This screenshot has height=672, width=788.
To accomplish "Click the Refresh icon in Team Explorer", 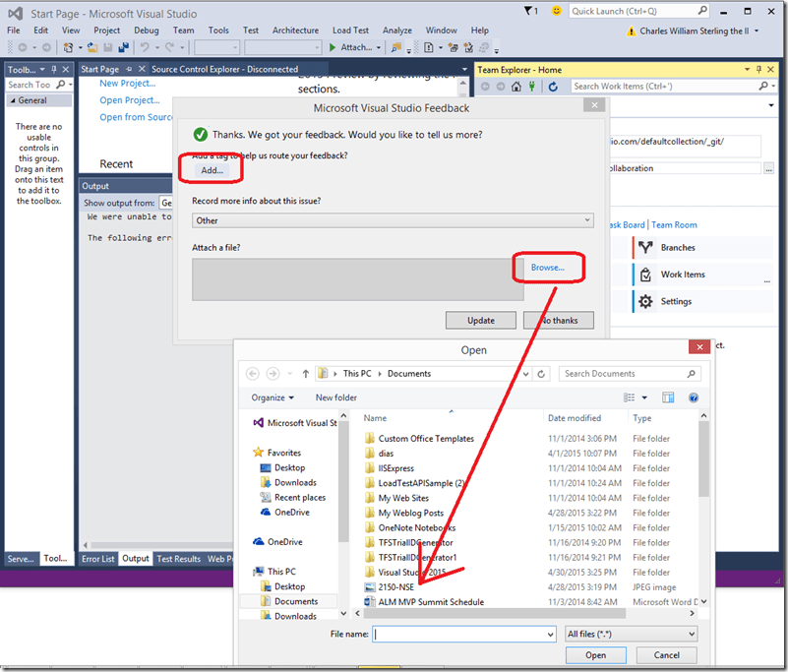I will point(553,86).
